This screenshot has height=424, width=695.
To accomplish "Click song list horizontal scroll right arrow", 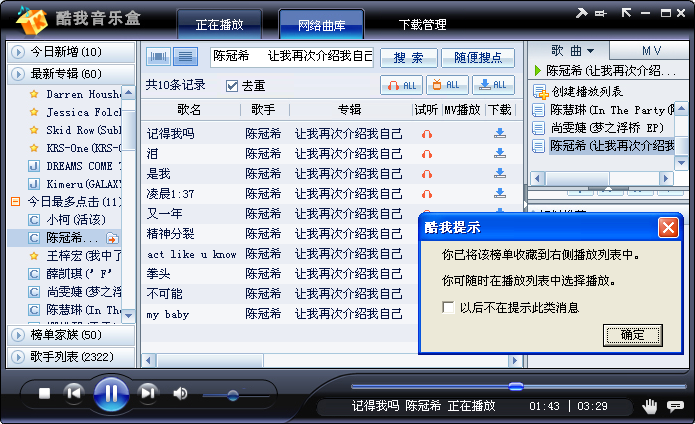I will 514,361.
